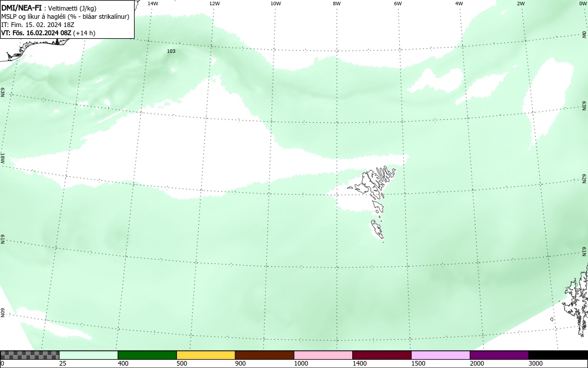Click the 10W longitude label
588x368 pixels.
click(x=276, y=4)
